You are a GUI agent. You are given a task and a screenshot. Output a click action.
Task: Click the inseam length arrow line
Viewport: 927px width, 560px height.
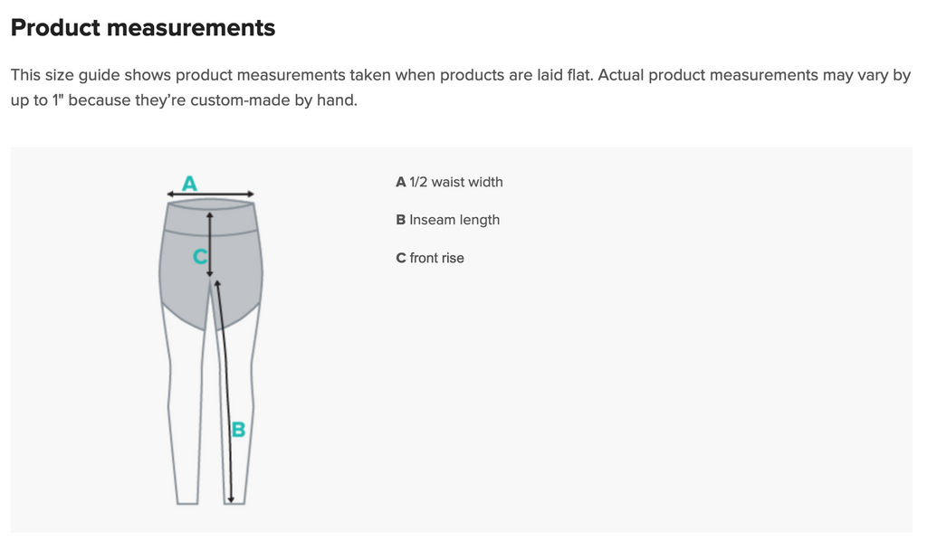(225, 393)
